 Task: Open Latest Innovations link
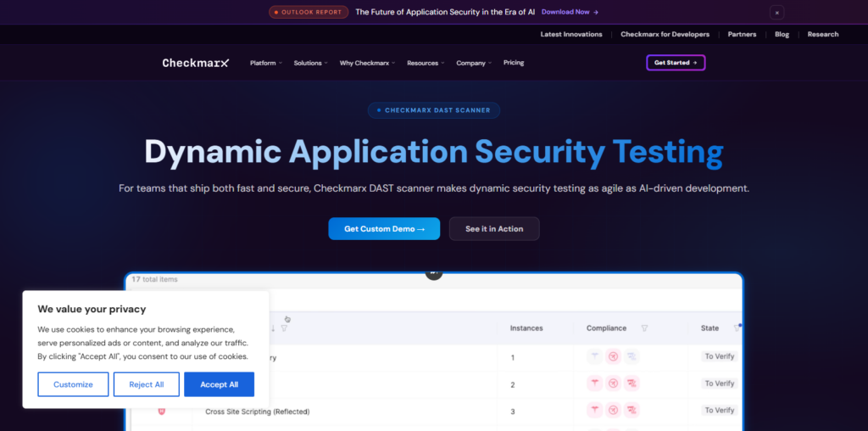click(571, 34)
